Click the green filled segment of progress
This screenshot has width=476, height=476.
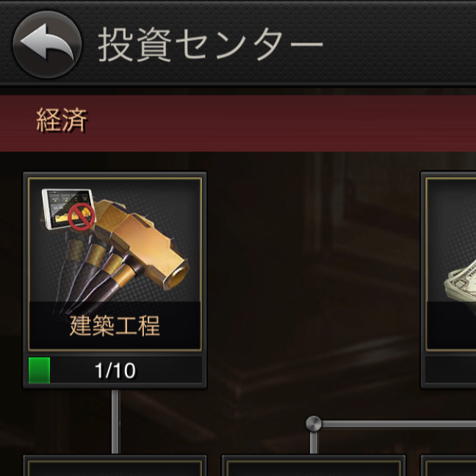(39, 370)
